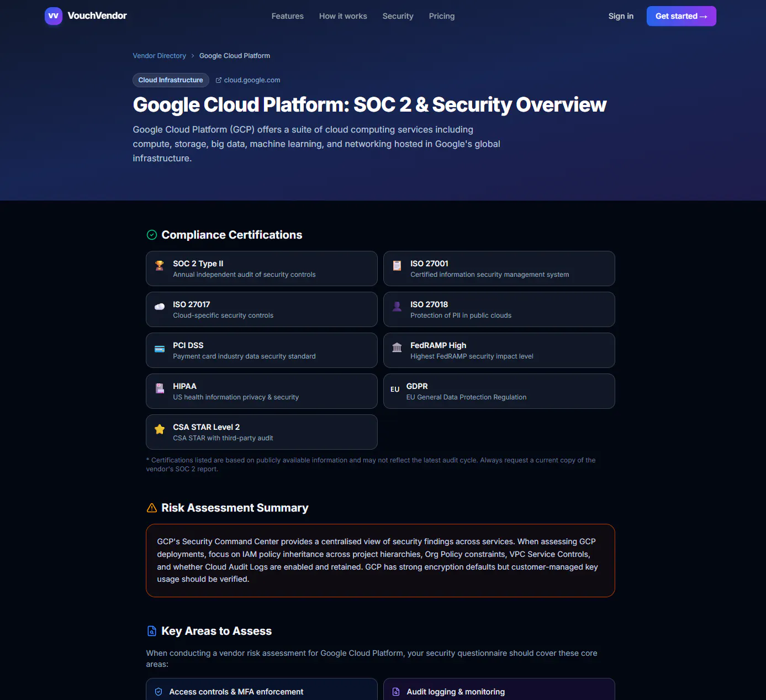
Task: Click the SOC 2 Type II trophy icon
Action: pyautogui.click(x=160, y=266)
